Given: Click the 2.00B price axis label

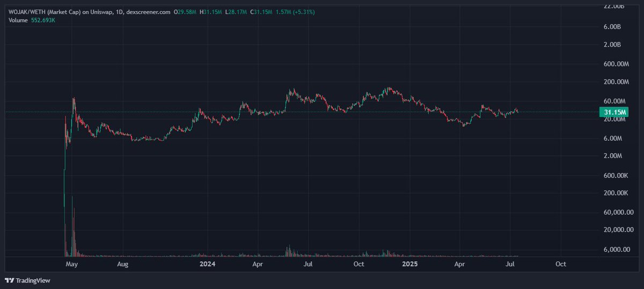Looking at the screenshot, I should (612, 45).
